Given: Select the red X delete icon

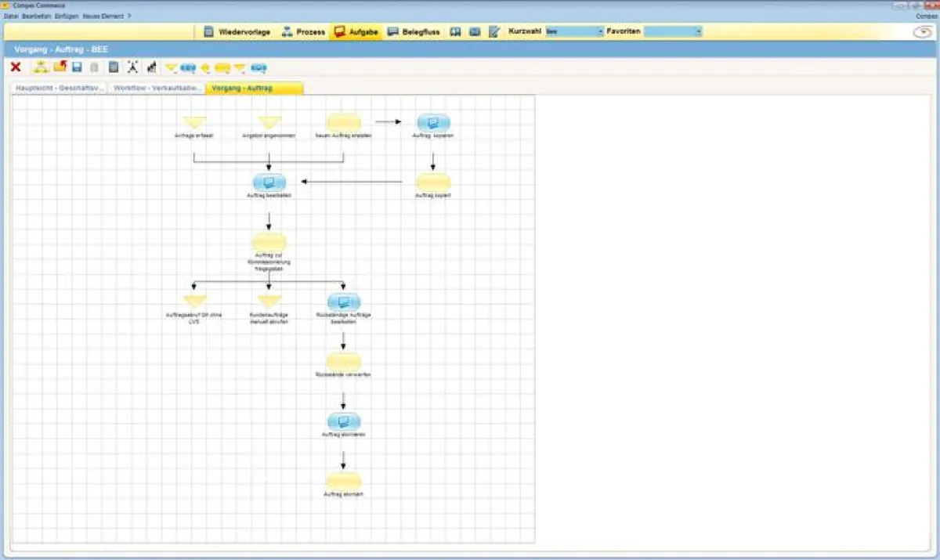Looking at the screenshot, I should tap(14, 67).
